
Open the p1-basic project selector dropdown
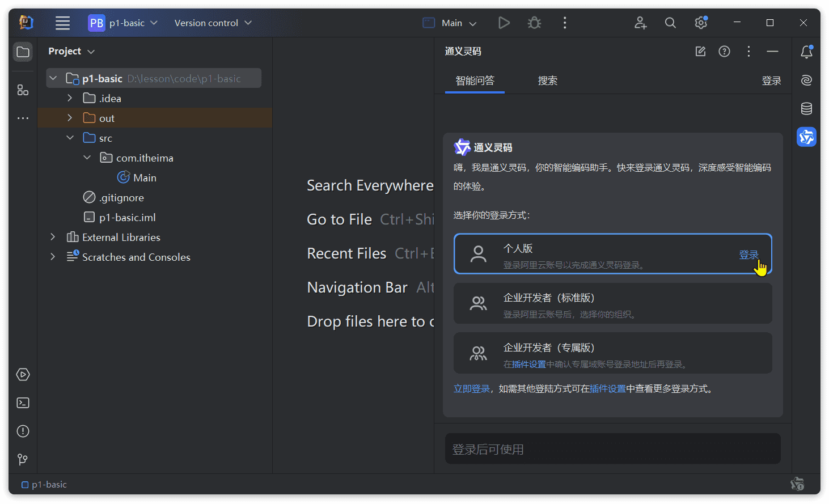(x=123, y=23)
